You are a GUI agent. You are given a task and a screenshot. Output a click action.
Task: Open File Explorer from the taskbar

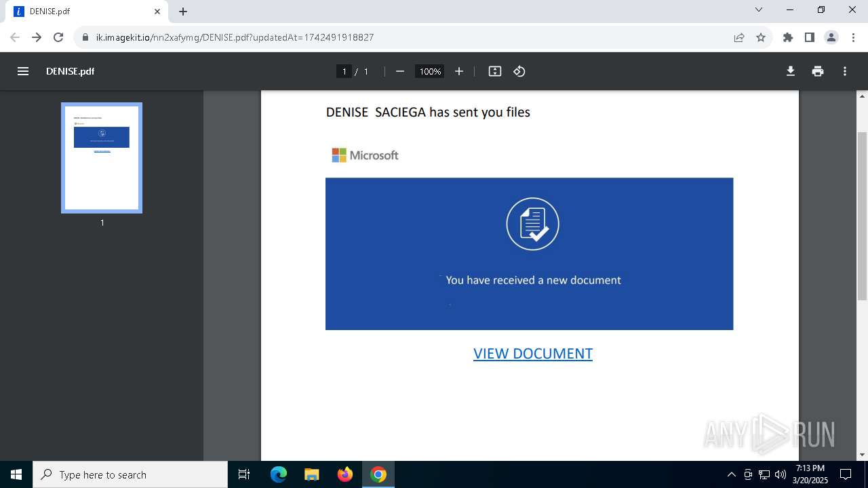pyautogui.click(x=311, y=474)
